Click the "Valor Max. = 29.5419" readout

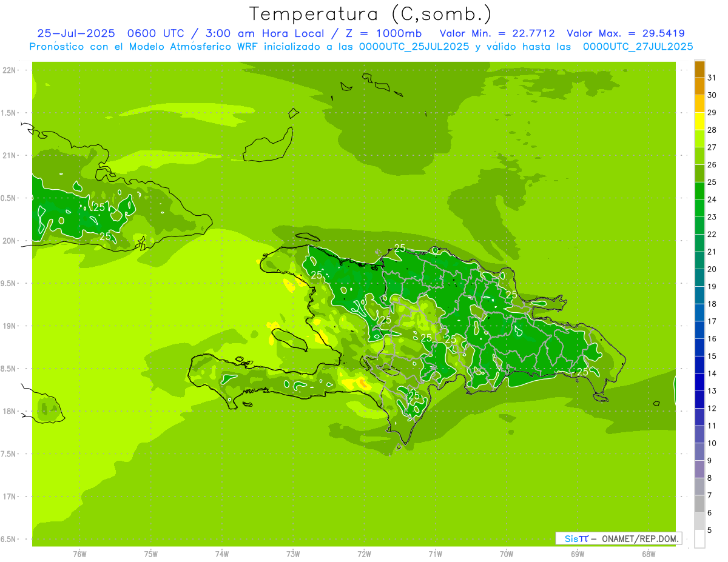[626, 33]
